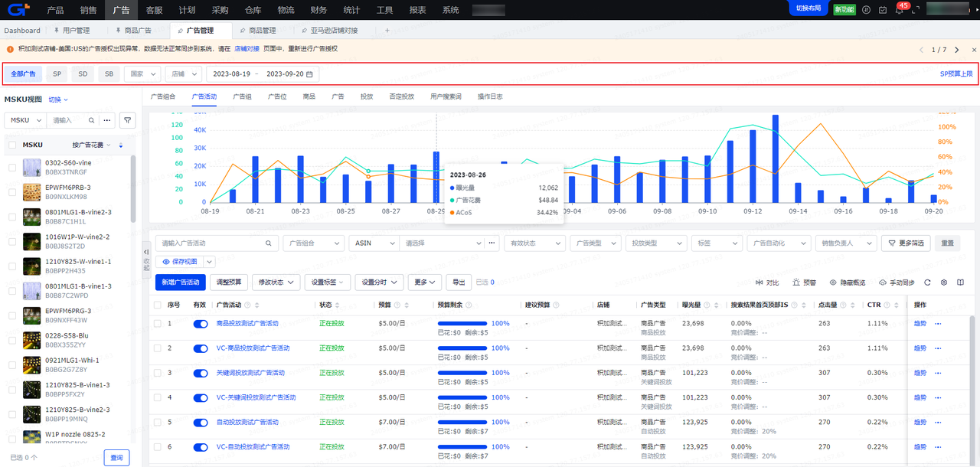
Task: Click ellipsis button beside ASIN 请选择 field
Action: pos(493,243)
